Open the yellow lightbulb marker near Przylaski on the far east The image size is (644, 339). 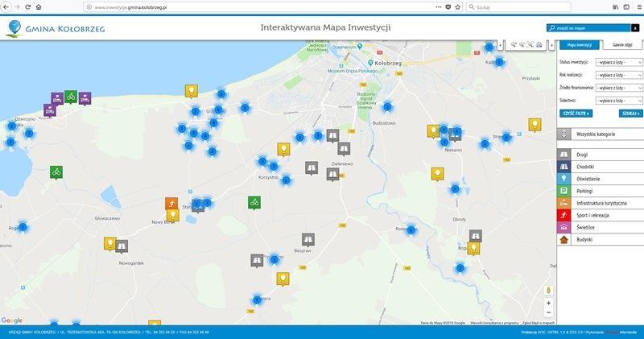pos(535,125)
